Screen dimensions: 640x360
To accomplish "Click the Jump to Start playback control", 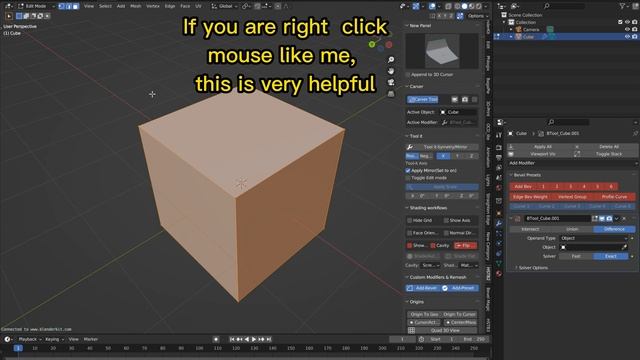I will point(232,339).
